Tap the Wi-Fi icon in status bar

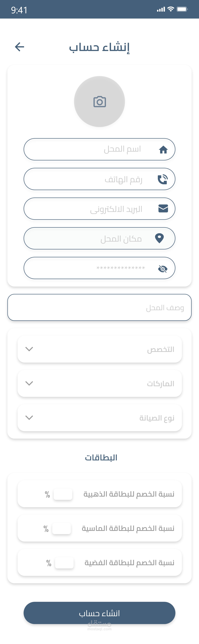pyautogui.click(x=171, y=9)
